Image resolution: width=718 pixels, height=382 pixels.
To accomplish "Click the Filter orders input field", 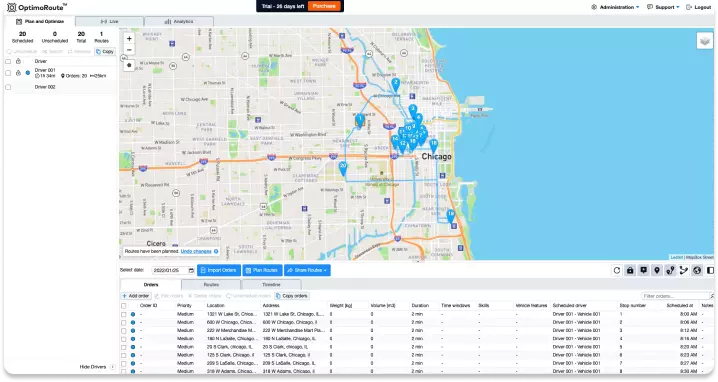I will pos(675,296).
